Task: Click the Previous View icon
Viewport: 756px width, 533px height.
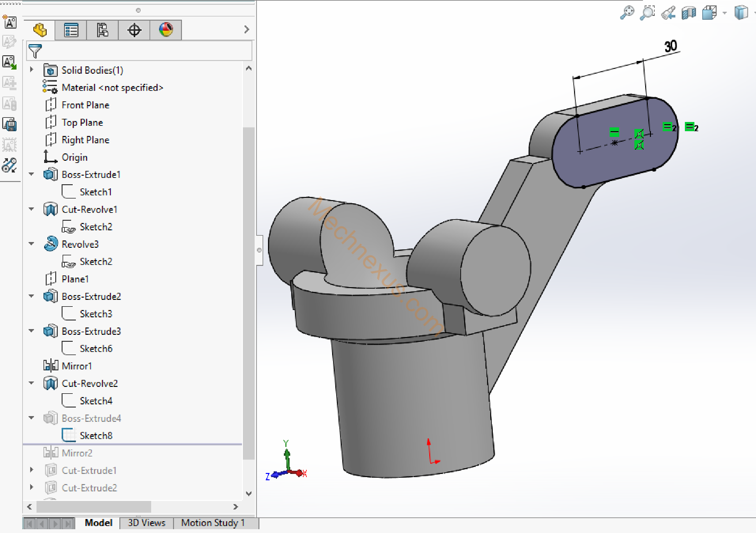Action: coord(668,13)
